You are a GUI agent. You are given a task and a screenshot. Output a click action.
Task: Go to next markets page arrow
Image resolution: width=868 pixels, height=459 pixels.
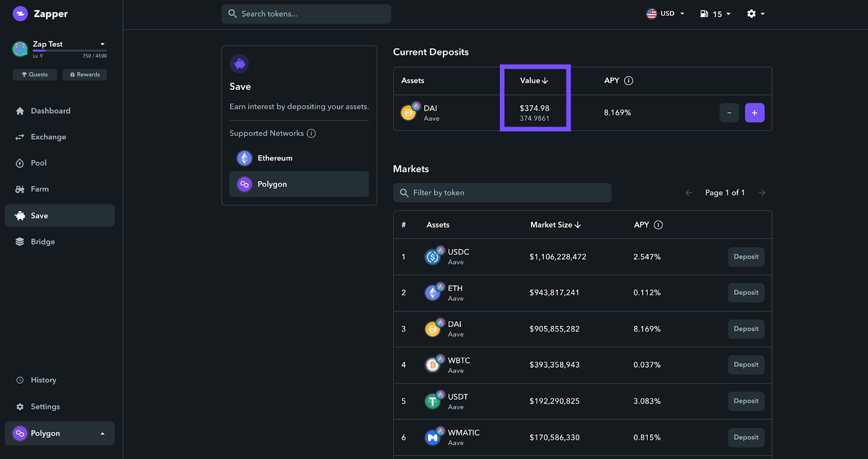pyautogui.click(x=762, y=193)
